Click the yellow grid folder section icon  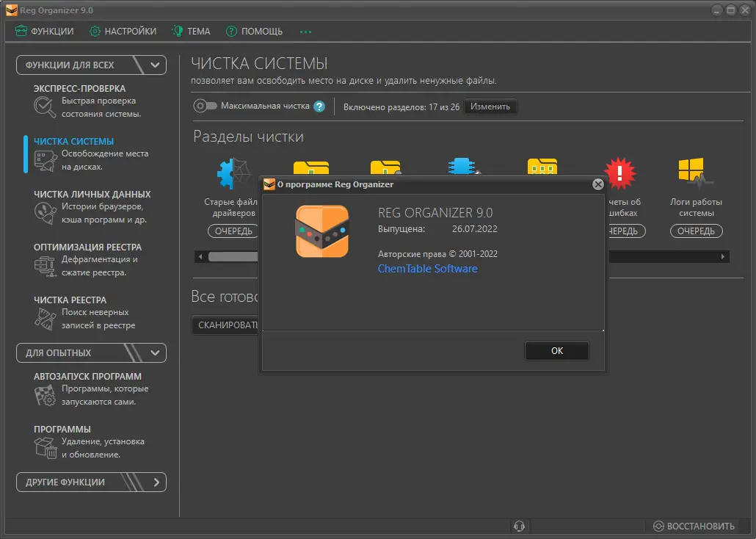click(x=542, y=167)
